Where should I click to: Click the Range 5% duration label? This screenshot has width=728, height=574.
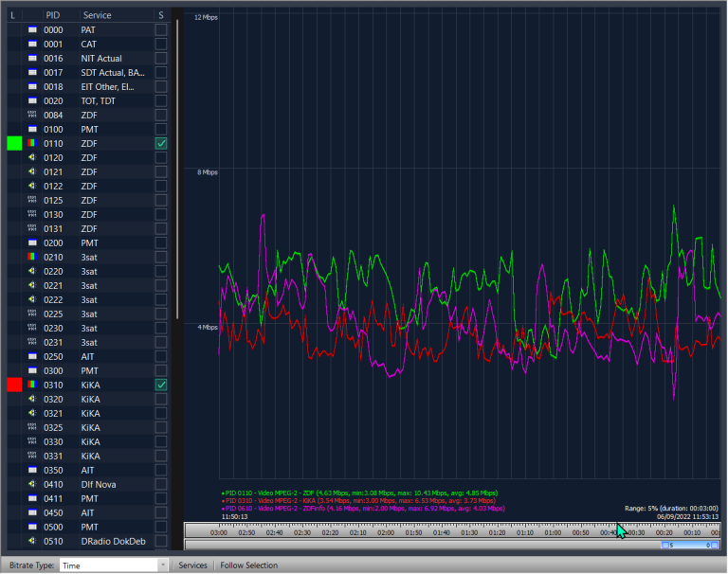(671, 509)
